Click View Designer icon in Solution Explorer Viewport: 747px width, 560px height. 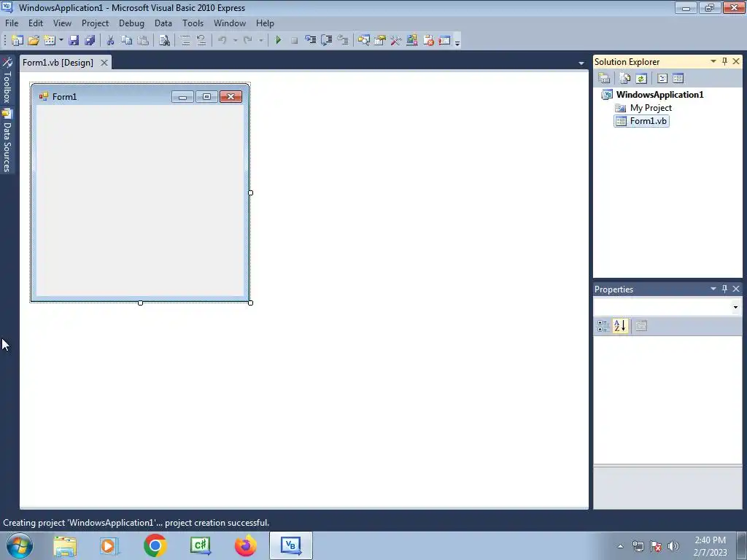(x=678, y=78)
